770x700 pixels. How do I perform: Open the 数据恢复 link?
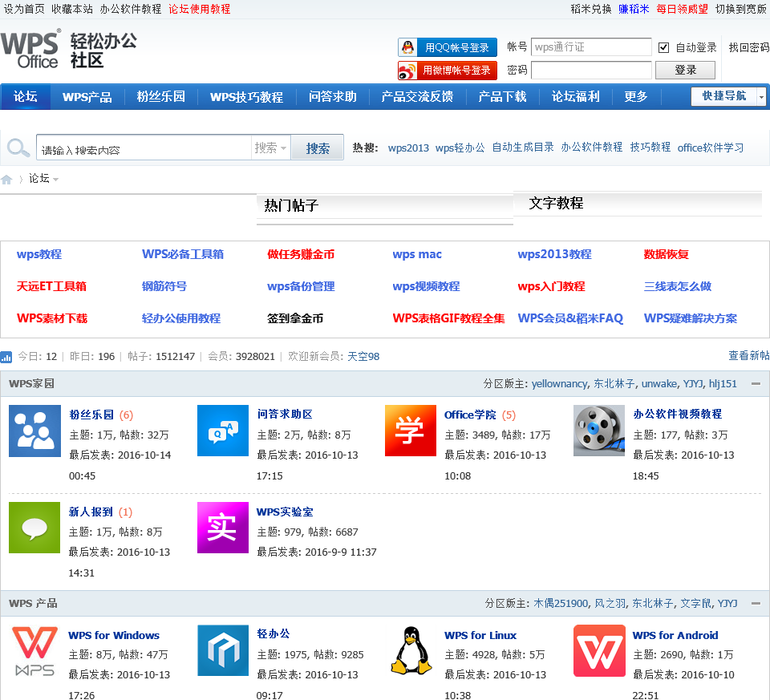click(x=666, y=254)
